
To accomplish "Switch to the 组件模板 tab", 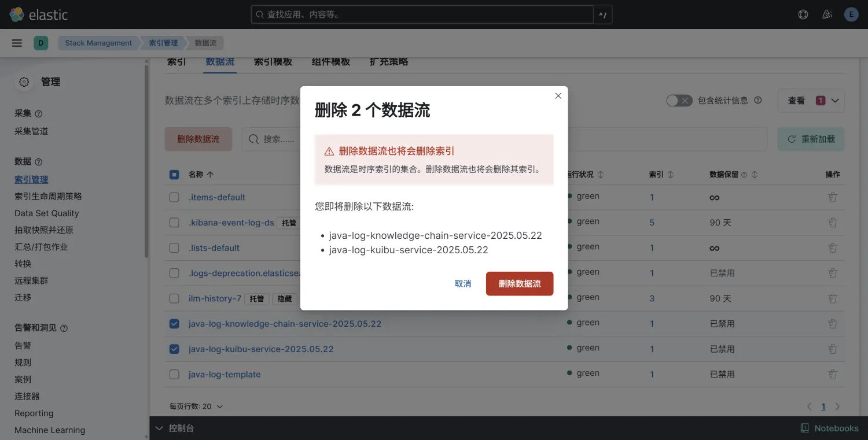I will tap(330, 62).
